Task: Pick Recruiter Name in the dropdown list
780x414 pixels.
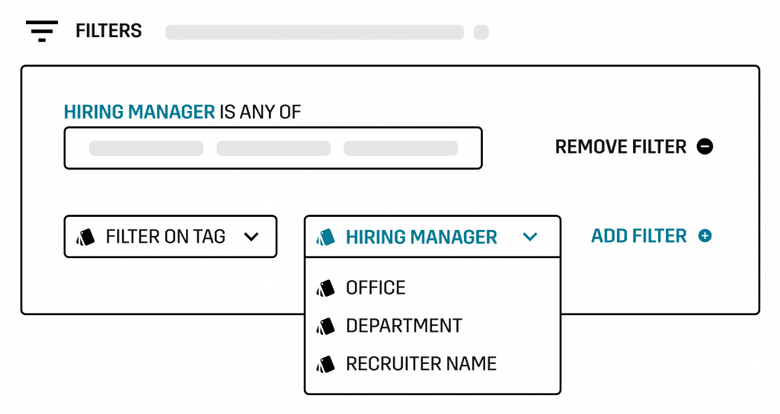Action: point(421,364)
